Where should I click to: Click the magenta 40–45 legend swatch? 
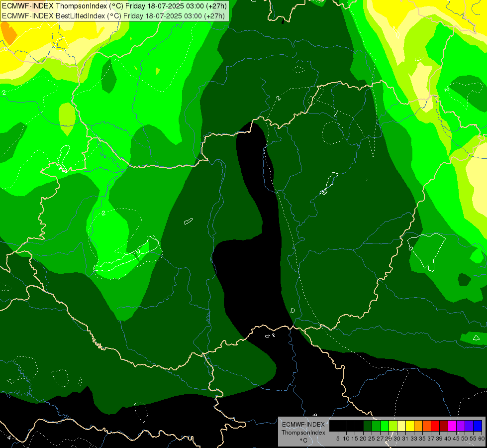[x=452, y=426]
